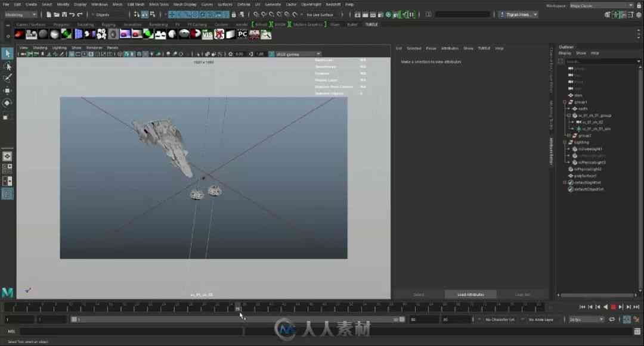Choose the Lasso select tool
The height and width of the screenshot is (346, 644).
click(x=7, y=66)
